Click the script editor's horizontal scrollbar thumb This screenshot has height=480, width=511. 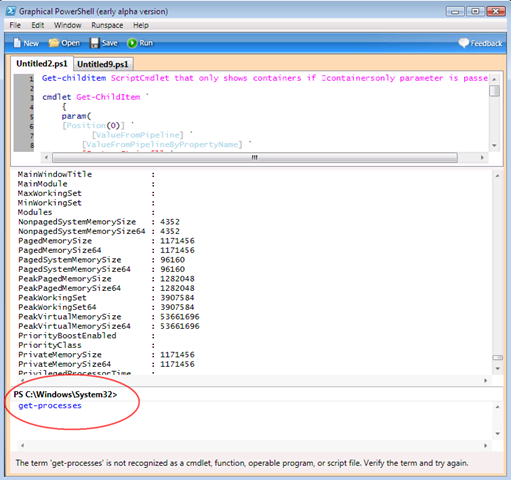(255, 157)
